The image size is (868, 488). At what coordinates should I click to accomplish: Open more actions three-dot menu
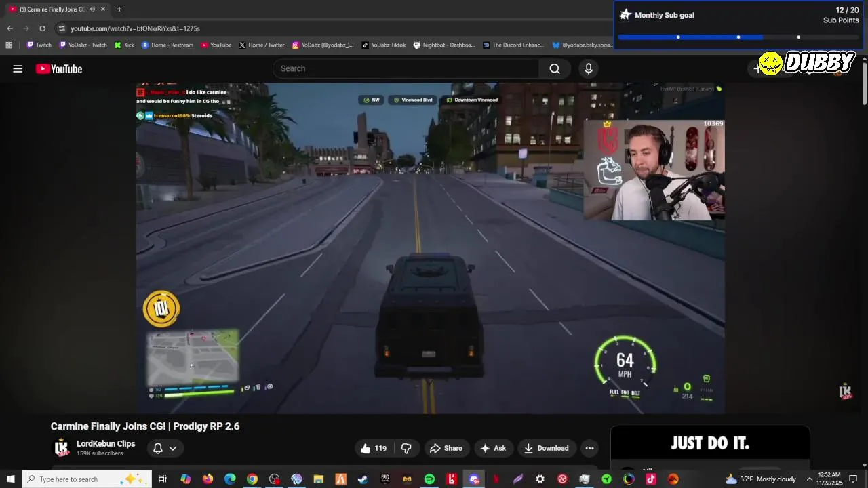(589, 448)
